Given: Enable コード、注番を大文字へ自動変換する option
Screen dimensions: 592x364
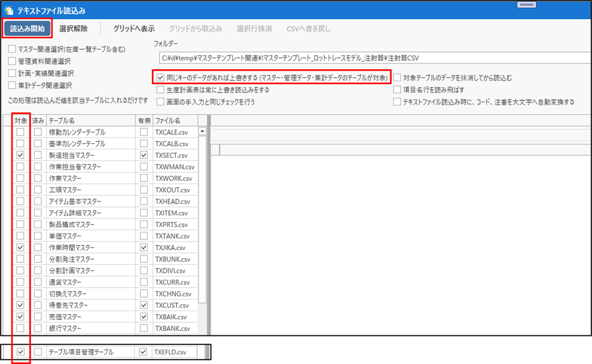Looking at the screenshot, I should click(397, 102).
